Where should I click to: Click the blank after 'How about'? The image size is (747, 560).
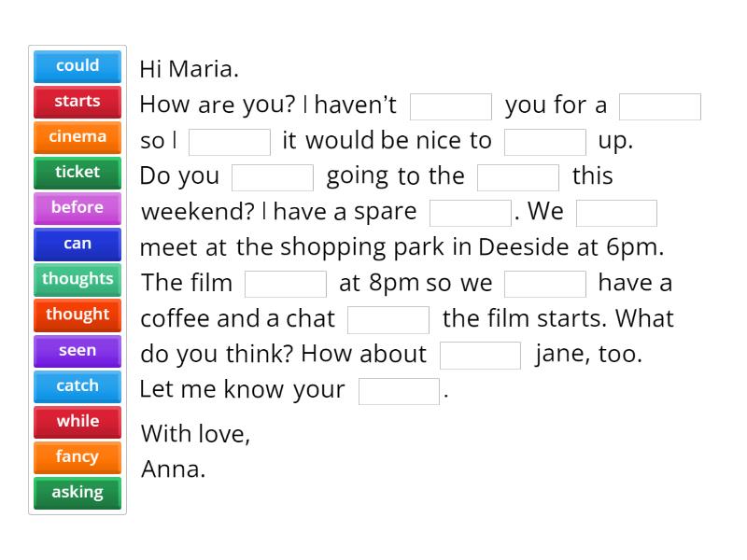(x=480, y=356)
